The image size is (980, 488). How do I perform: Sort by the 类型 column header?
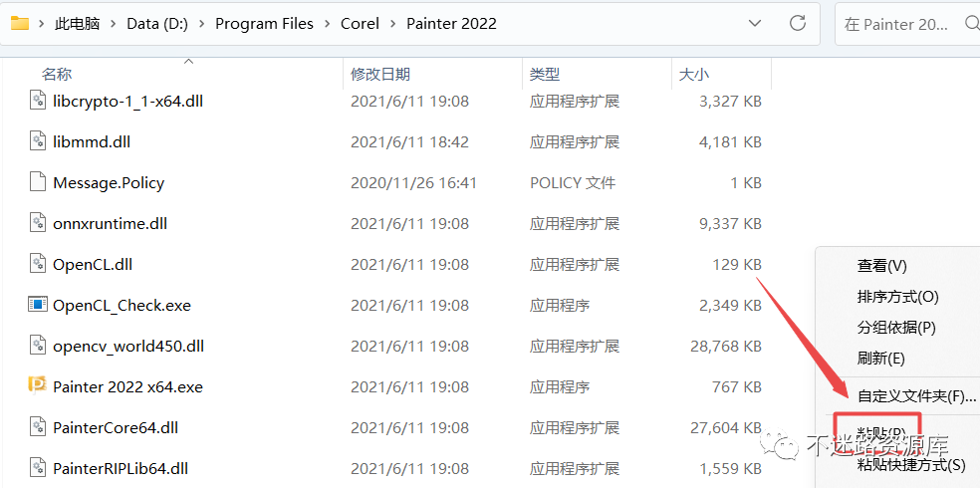(545, 75)
